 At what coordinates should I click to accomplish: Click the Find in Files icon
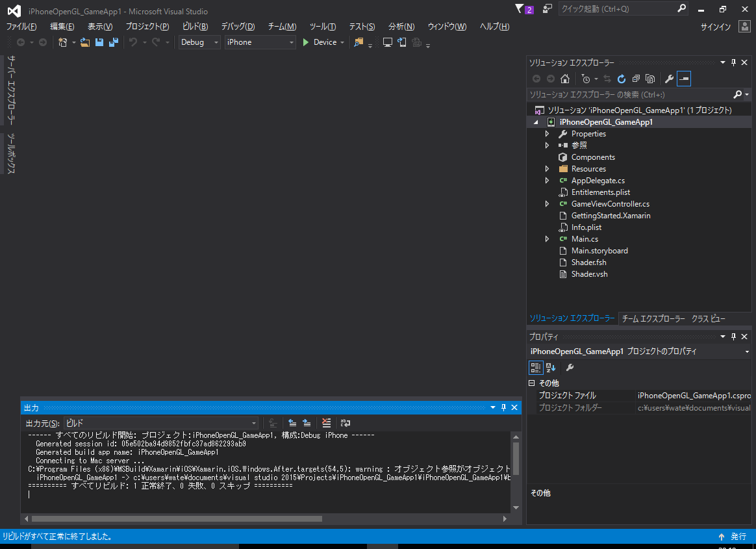pyautogui.click(x=359, y=42)
